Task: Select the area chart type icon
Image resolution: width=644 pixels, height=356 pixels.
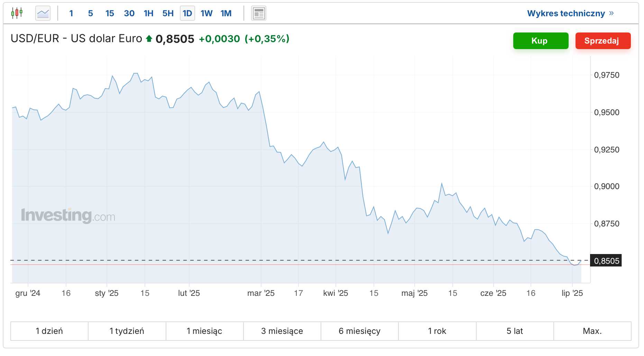Action: [43, 13]
